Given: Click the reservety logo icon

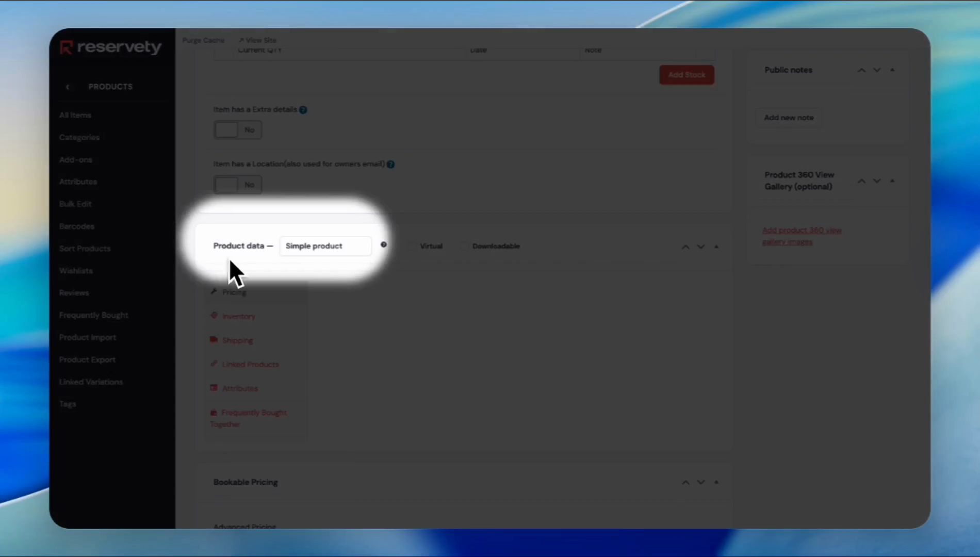Looking at the screenshot, I should point(67,47).
